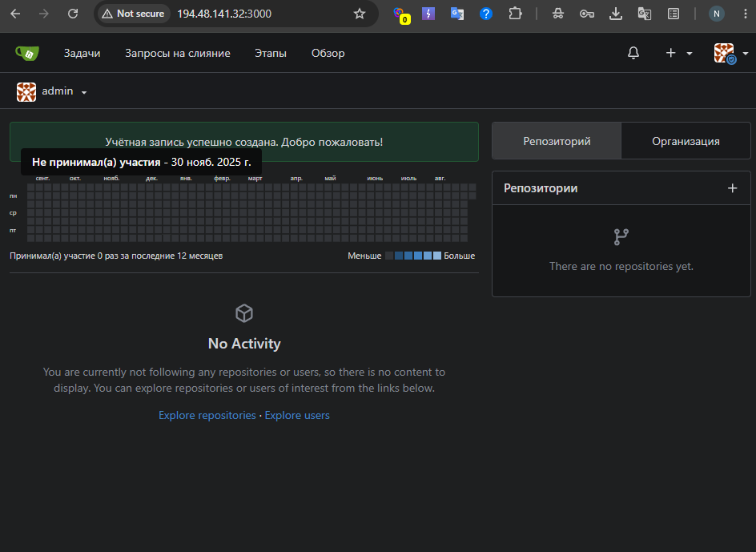
Task: Go to Этапы in the top navigation
Action: [x=271, y=53]
